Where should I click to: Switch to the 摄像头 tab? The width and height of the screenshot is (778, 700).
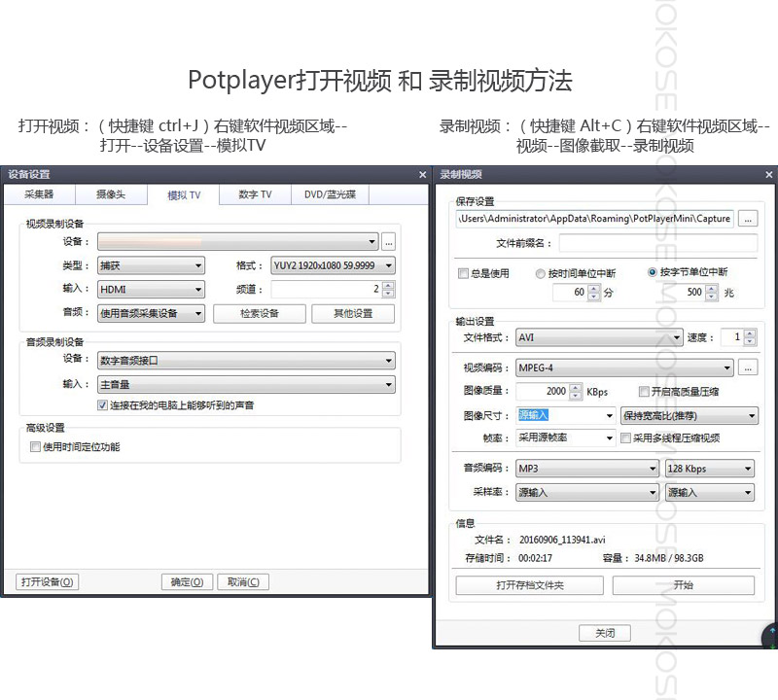tap(111, 194)
